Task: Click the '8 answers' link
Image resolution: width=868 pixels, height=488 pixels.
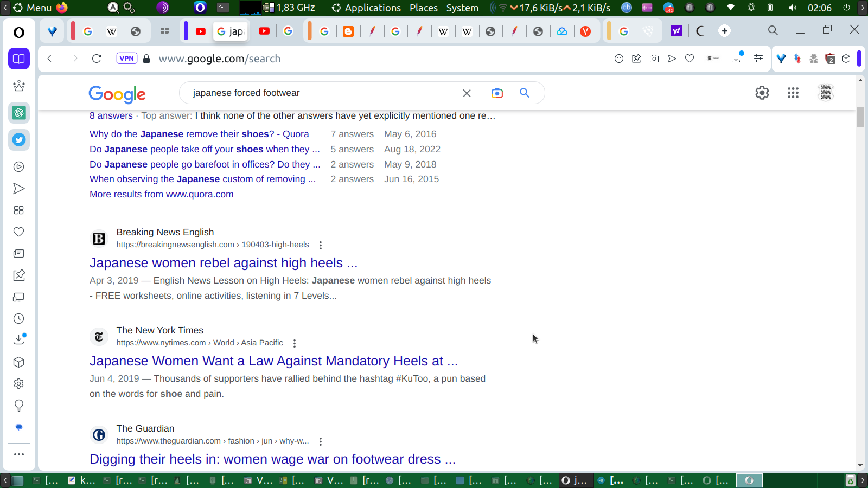Action: (111, 115)
